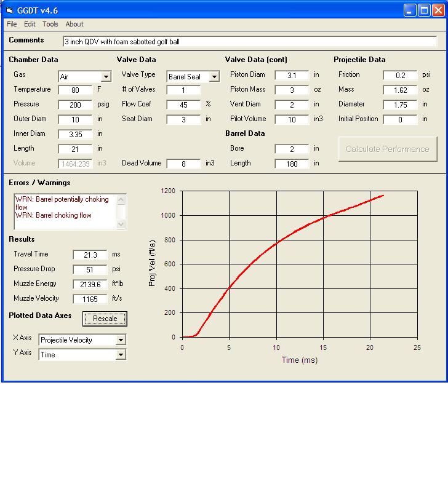Open the File menu

pos(12,24)
